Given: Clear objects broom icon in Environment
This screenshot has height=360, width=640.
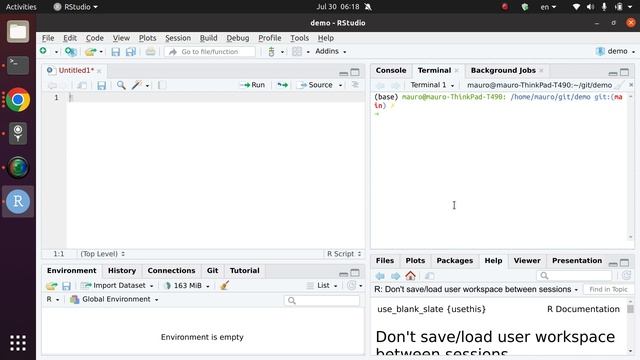Looking at the screenshot, I should click(x=224, y=285).
